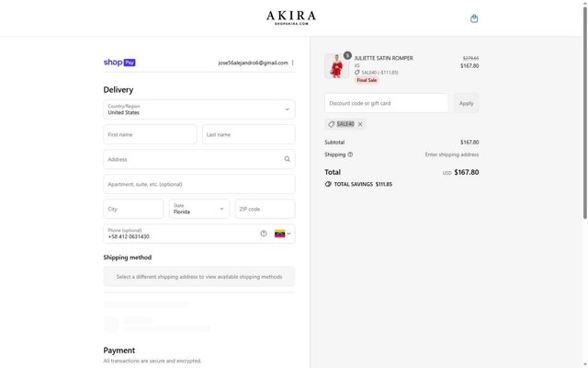Screen dimensions: 588x368
Task: Open the Venezuela flag country code selector
Action: (282, 234)
